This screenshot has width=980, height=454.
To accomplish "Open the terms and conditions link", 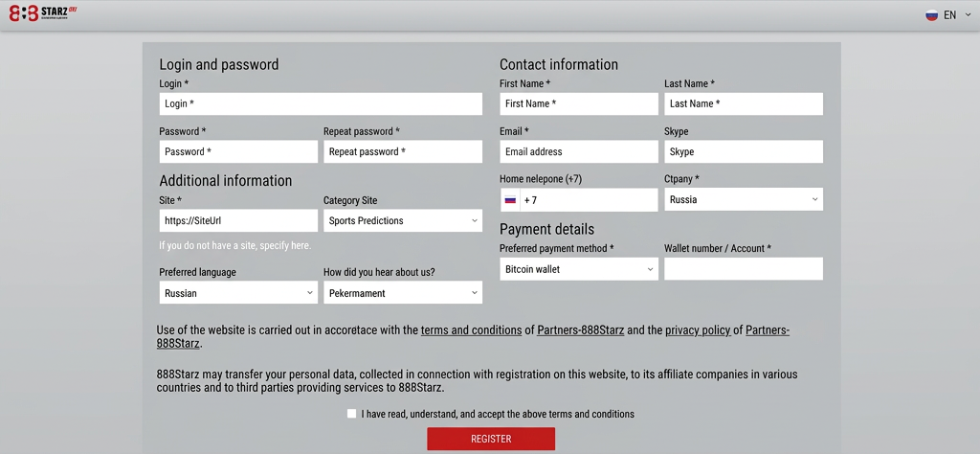I will (471, 330).
